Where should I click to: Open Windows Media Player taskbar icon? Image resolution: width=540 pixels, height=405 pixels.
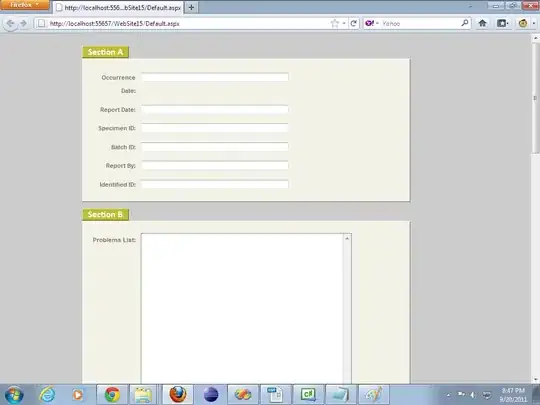[x=78, y=395]
